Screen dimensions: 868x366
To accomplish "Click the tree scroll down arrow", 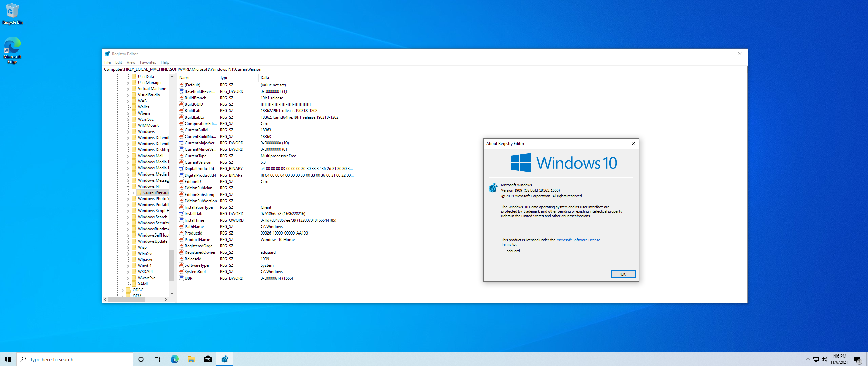I will (172, 294).
